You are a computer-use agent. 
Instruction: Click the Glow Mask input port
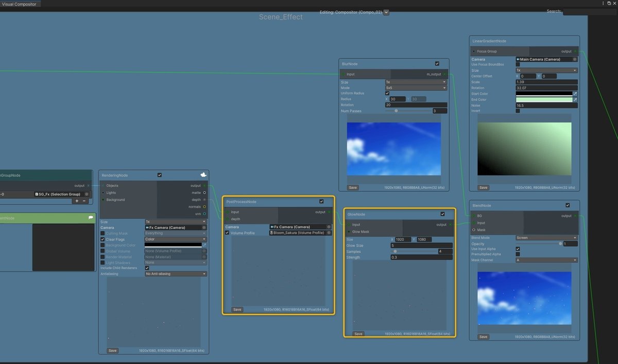tap(349, 232)
